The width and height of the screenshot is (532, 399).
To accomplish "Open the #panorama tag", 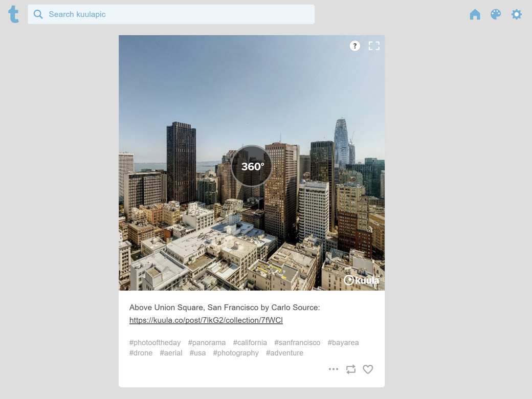I will pyautogui.click(x=207, y=343).
